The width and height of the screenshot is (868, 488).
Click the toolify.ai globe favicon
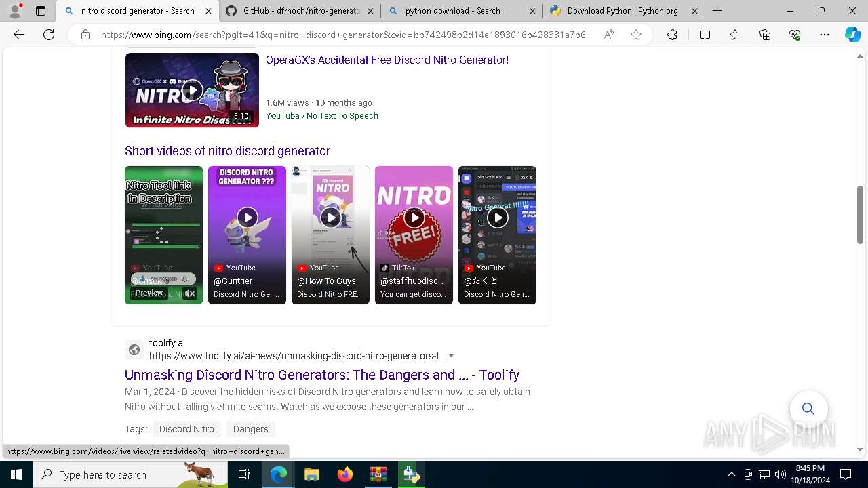tap(134, 350)
